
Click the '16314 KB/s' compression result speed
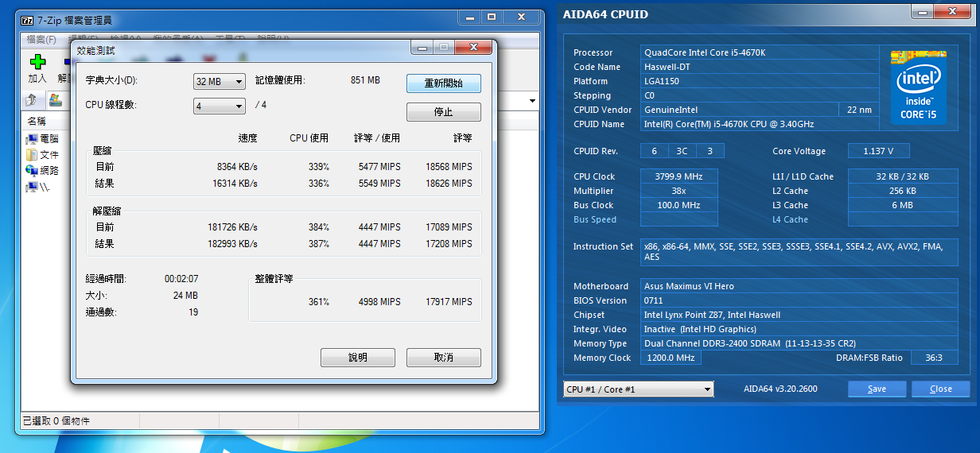coord(235,183)
